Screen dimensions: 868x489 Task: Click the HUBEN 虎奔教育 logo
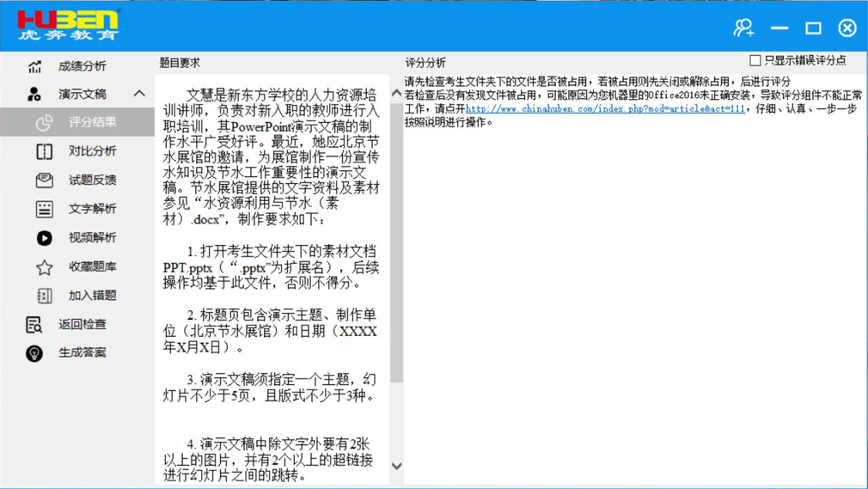click(x=69, y=25)
